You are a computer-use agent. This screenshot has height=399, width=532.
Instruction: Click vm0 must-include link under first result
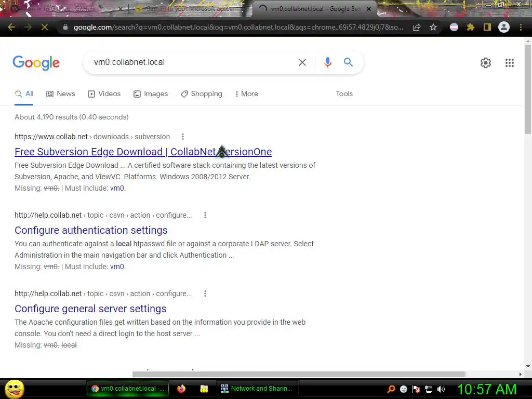(x=117, y=188)
